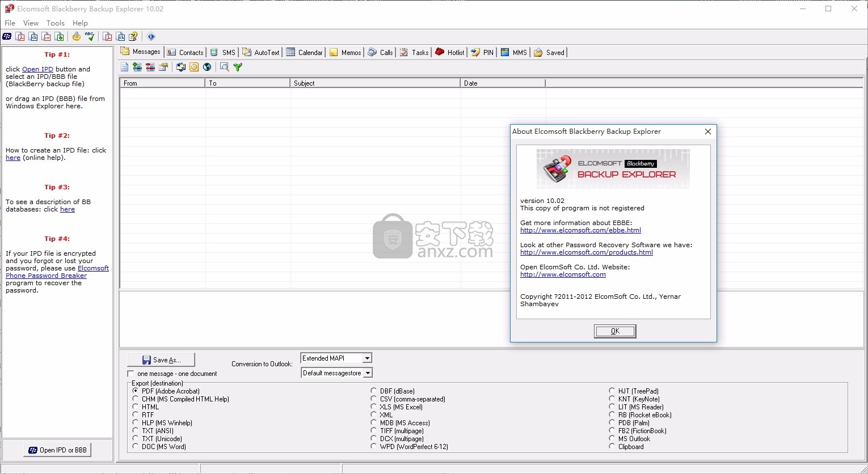This screenshot has width=868, height=474.
Task: Switch to the Calendar tab
Action: pyautogui.click(x=304, y=52)
